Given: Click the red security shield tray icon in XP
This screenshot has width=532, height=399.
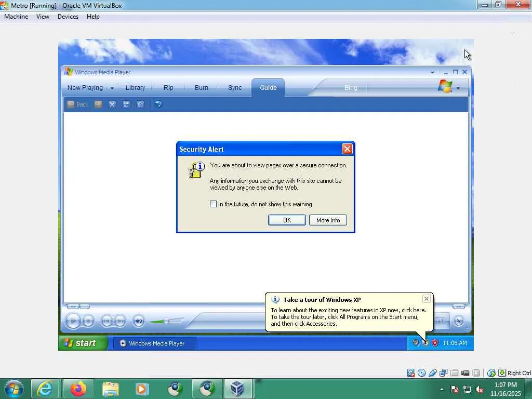Looking at the screenshot, I should coord(435,343).
